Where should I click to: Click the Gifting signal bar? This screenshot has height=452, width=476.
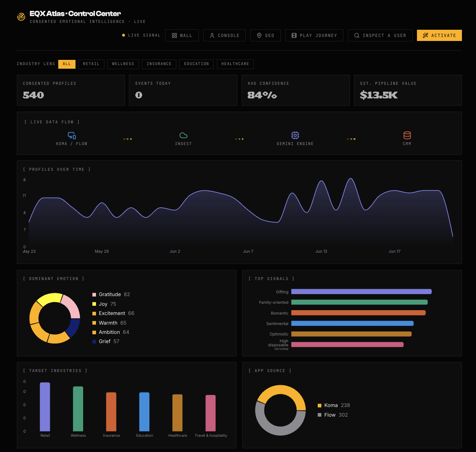pyautogui.click(x=361, y=292)
